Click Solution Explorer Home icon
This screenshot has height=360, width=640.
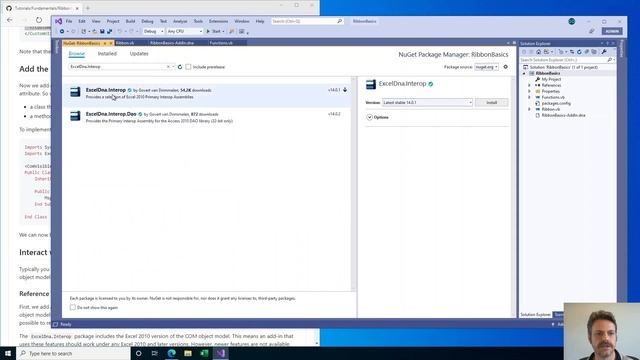click(x=538, y=52)
